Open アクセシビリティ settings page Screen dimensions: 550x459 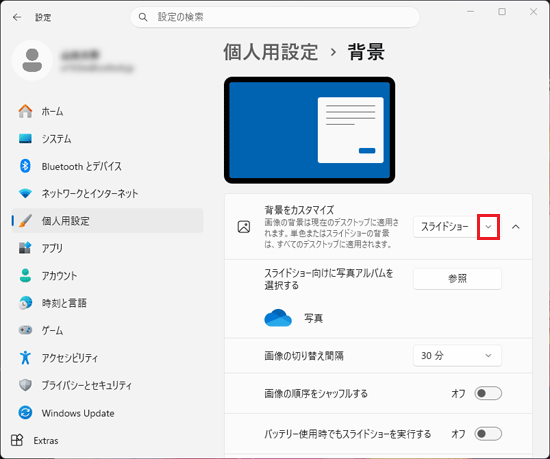[107, 358]
